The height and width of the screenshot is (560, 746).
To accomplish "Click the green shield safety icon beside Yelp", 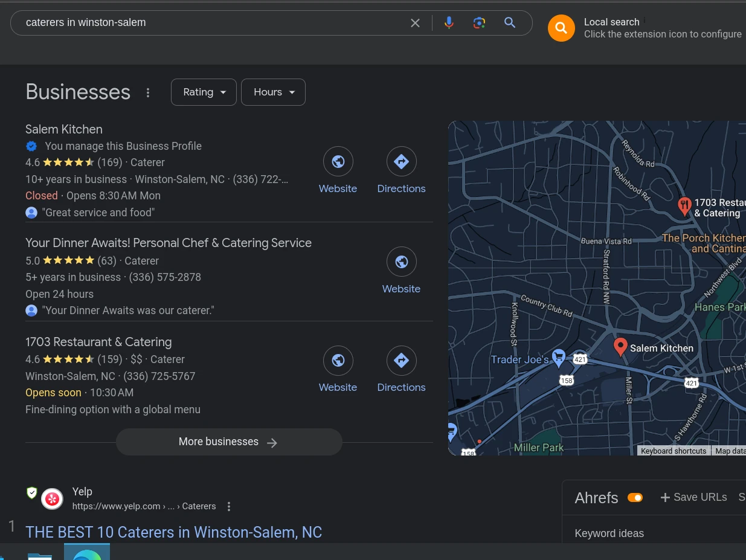I will (32, 493).
